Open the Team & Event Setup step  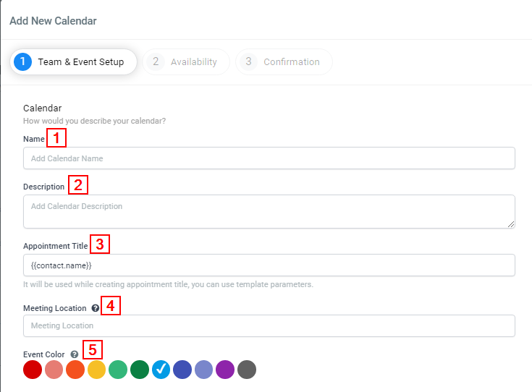(x=74, y=61)
